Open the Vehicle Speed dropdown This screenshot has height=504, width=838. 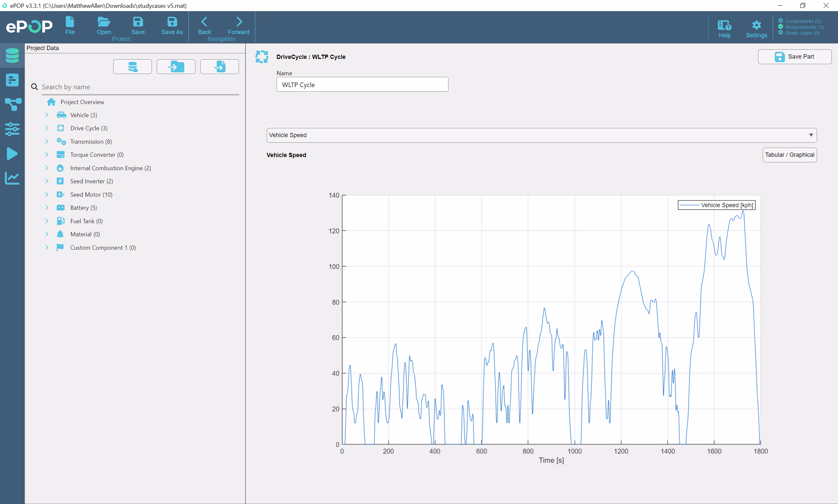pyautogui.click(x=541, y=135)
